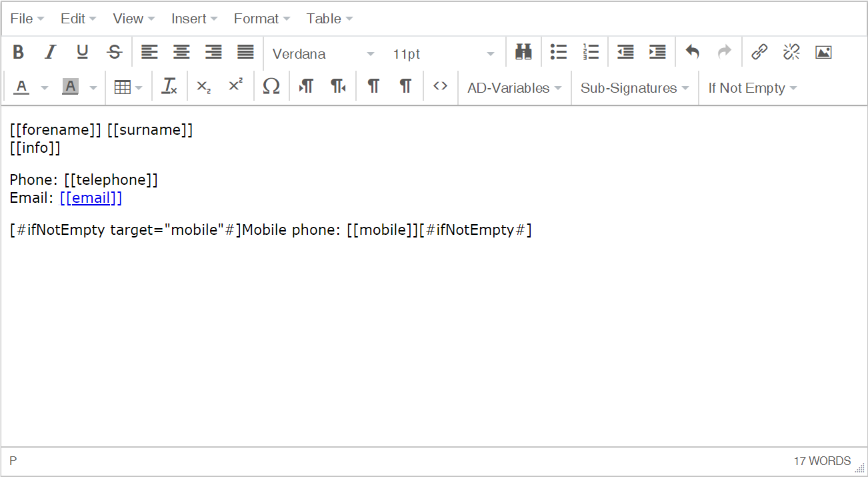868x477 pixels.
Task: Place cursor in [[info]] text
Action: 35,148
